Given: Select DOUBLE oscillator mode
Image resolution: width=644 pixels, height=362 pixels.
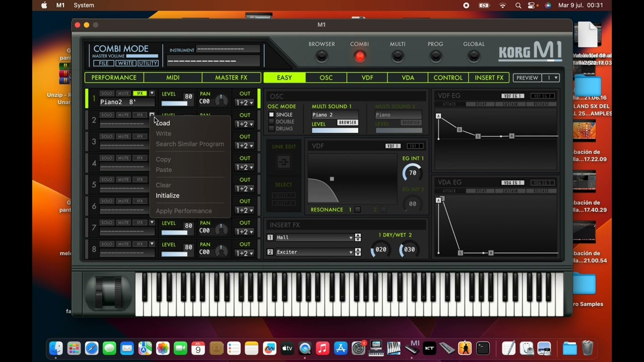Looking at the screenshot, I should (x=272, y=122).
